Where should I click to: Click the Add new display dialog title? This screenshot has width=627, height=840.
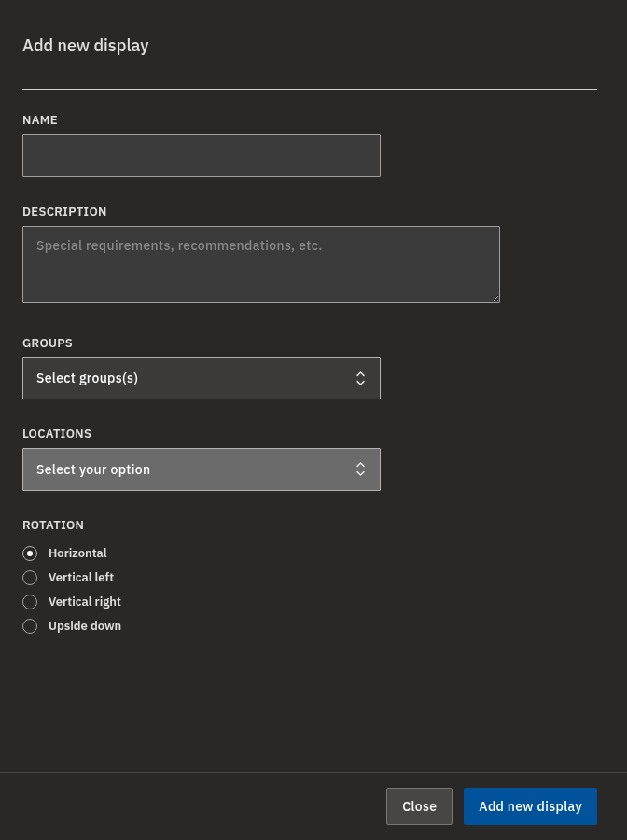click(x=86, y=46)
